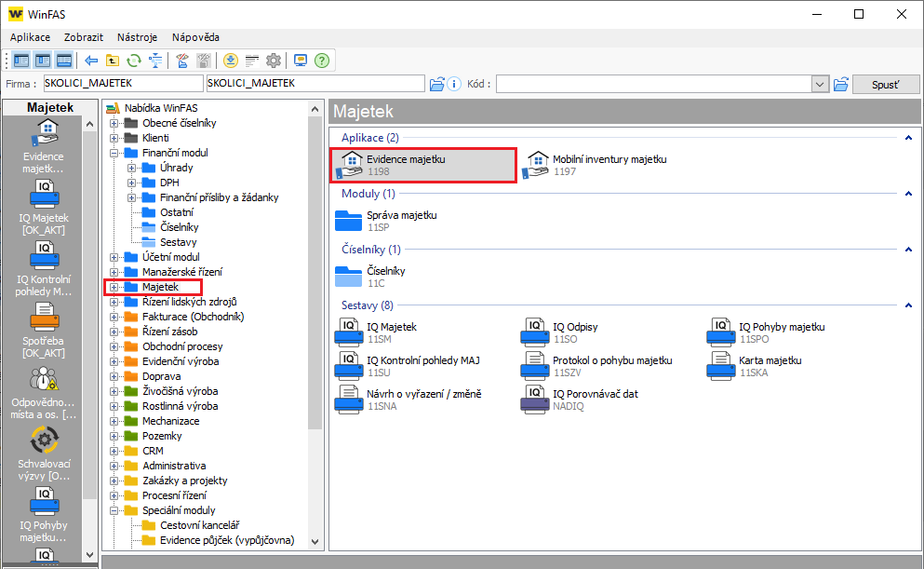Open Návrh o vyřazení / změně report
Viewport: 924px width, 569px height.
pos(408,400)
